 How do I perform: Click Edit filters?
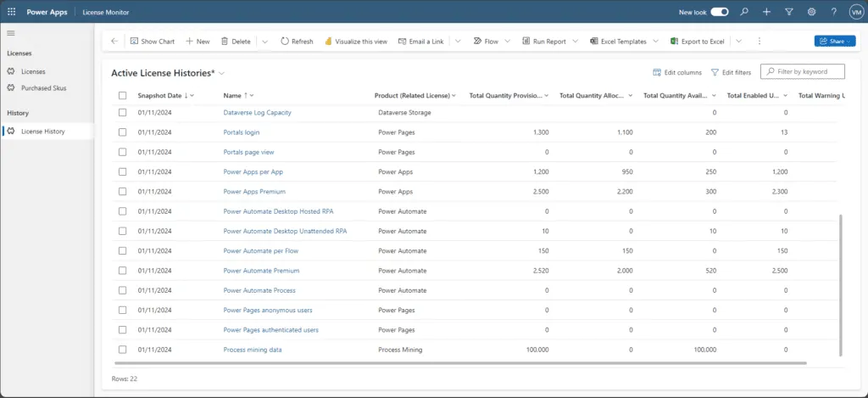tap(732, 72)
